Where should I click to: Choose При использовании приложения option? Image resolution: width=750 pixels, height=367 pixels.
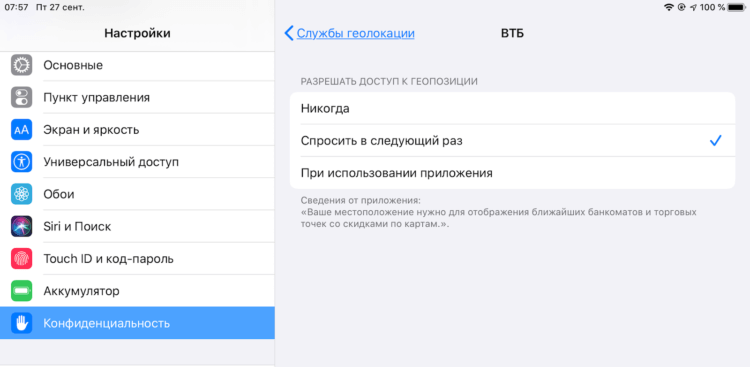(512, 173)
